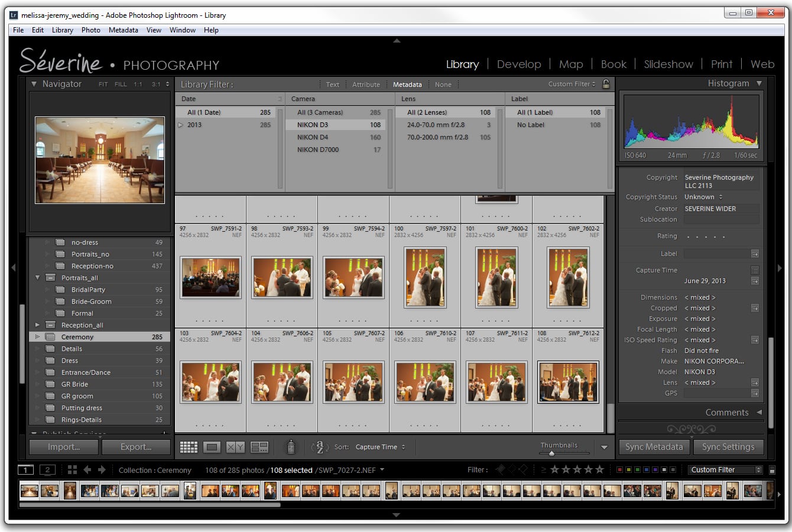Screen dimensions: 792x532
Task: Select the Survey view icon
Action: (x=260, y=447)
